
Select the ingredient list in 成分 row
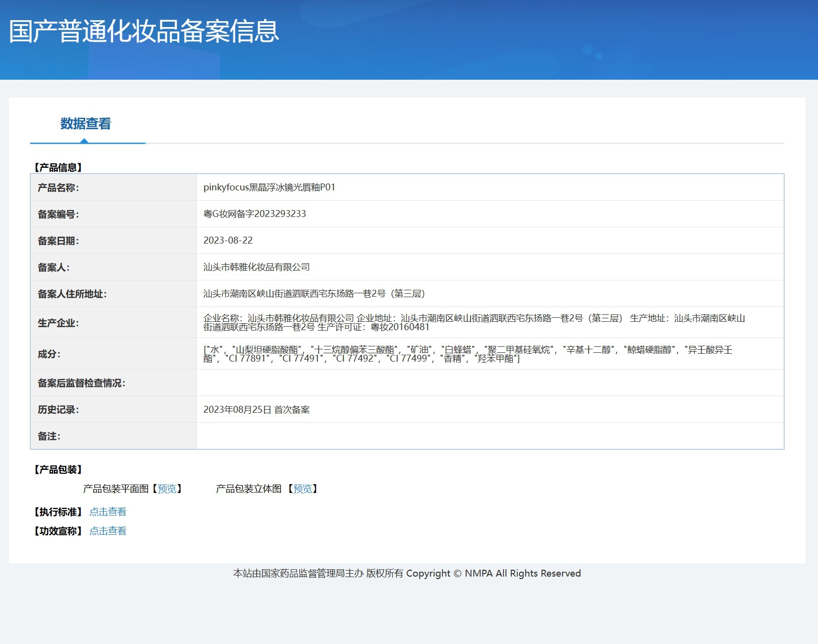(x=468, y=354)
